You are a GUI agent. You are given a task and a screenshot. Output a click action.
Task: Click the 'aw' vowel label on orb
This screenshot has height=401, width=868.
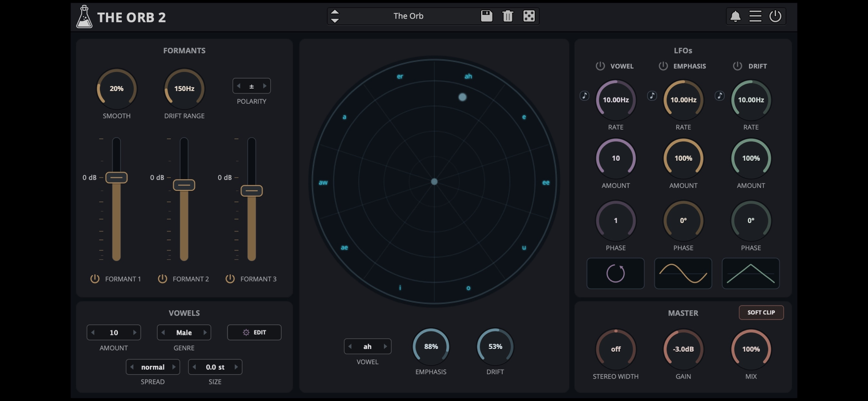(x=323, y=182)
